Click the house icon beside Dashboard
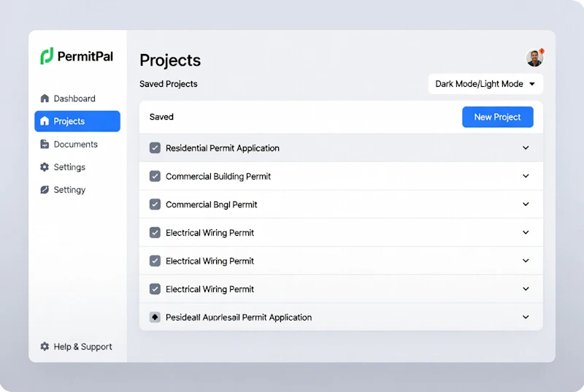584x392 pixels. [x=45, y=99]
